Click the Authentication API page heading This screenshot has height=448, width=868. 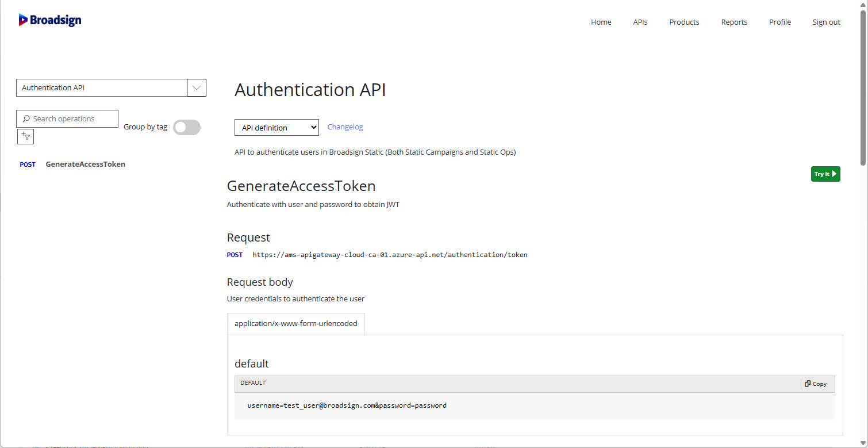pos(310,90)
